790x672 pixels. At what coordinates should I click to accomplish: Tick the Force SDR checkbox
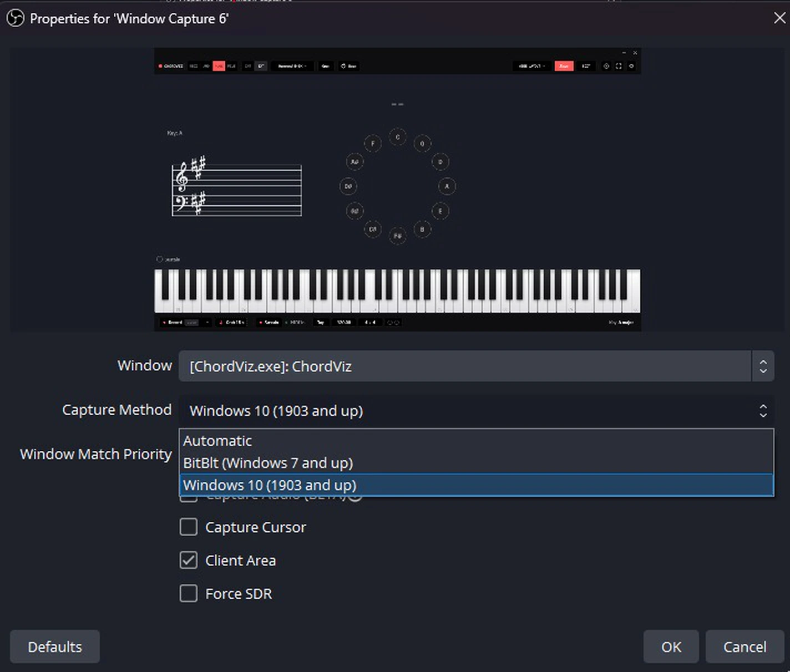tap(189, 593)
